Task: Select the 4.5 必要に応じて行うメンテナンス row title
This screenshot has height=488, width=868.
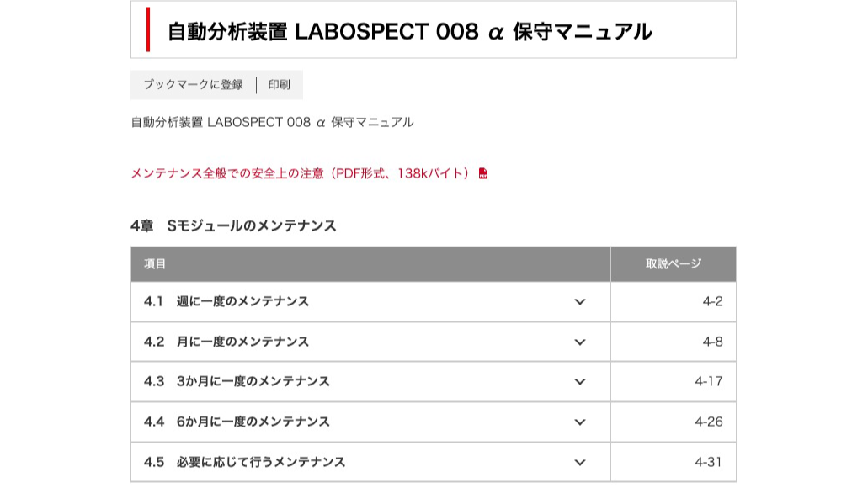Action: pos(244,462)
